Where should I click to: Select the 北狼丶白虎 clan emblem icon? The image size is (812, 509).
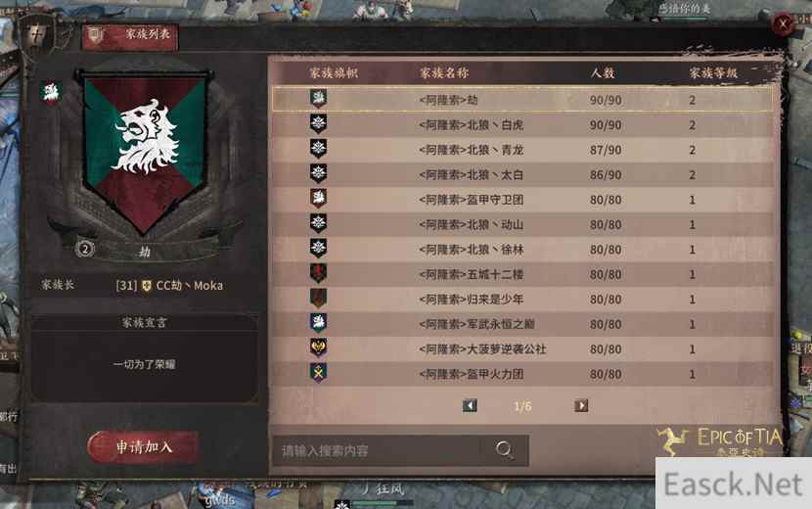pyautogui.click(x=318, y=124)
